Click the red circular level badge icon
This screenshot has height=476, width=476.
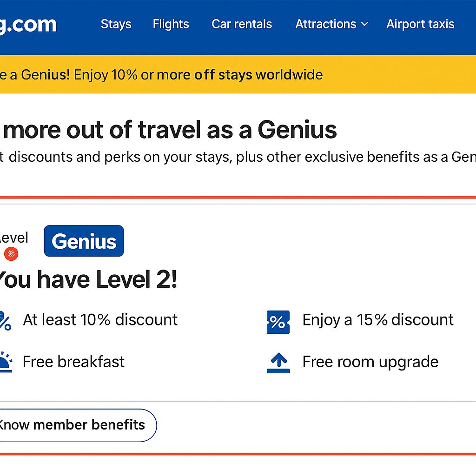coord(11,253)
